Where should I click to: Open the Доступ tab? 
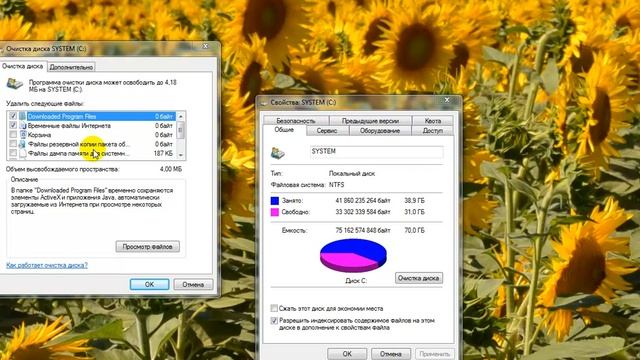[433, 131]
